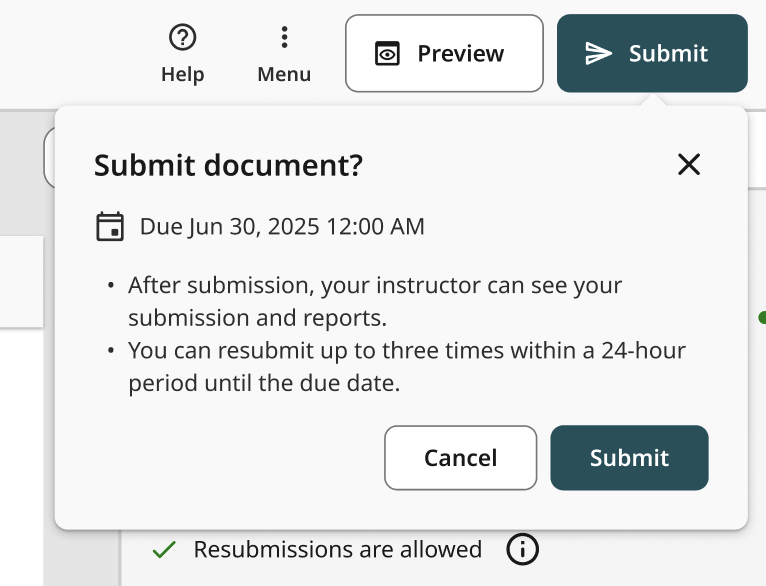Image resolution: width=766 pixels, height=586 pixels.
Task: Click the paper plane send icon
Action: (598, 54)
